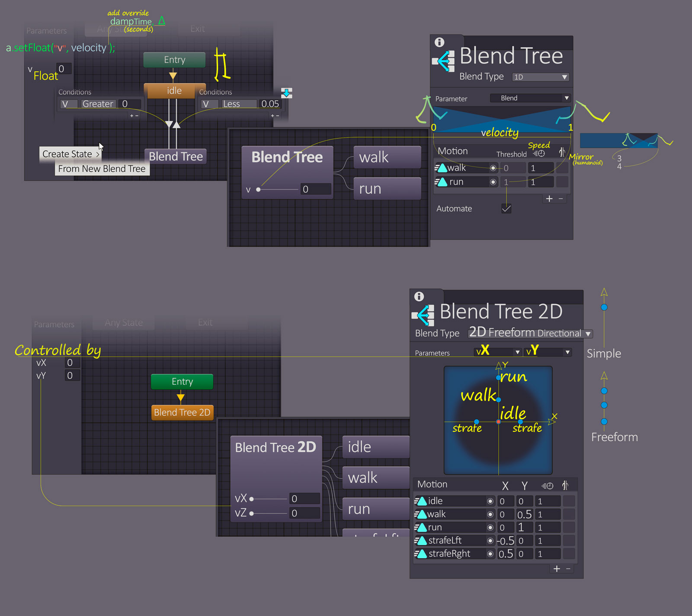Open the V parameter dropdown in Greater condition

(69, 104)
